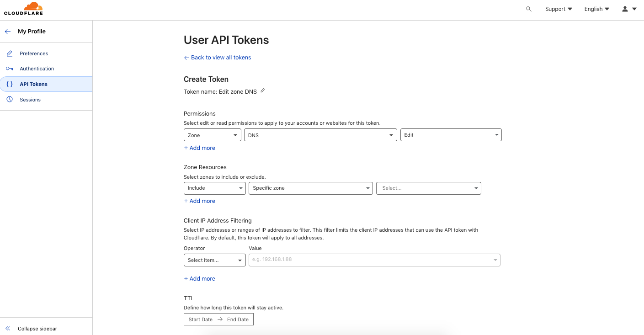Open the English language dropdown

(597, 9)
